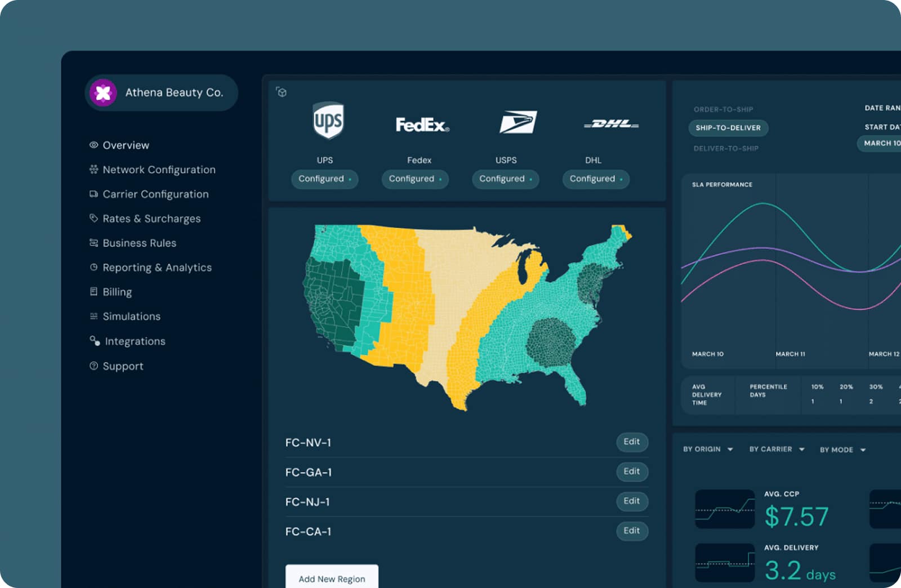Click the SLA Performance chart title
The height and width of the screenshot is (588, 901).
coord(722,185)
